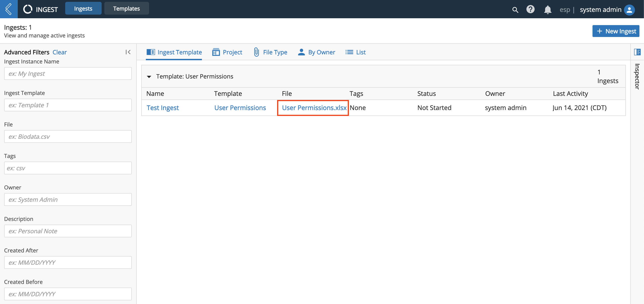Click the Jun 14, 2021 (CDT) cell
Viewport: 644px width, 304px height.
(x=580, y=108)
